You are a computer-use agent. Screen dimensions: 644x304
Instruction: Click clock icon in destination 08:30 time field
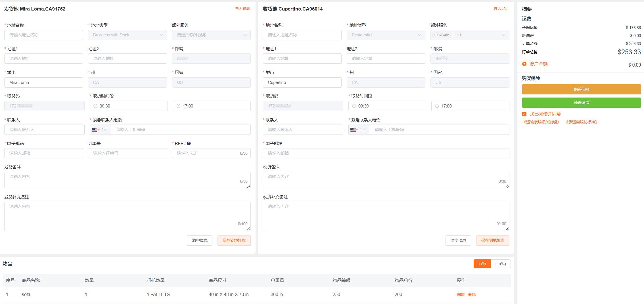coord(354,106)
